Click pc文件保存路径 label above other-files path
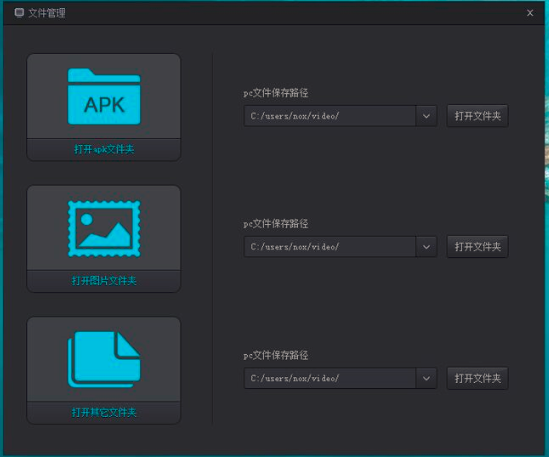549x457 pixels. coord(276,355)
